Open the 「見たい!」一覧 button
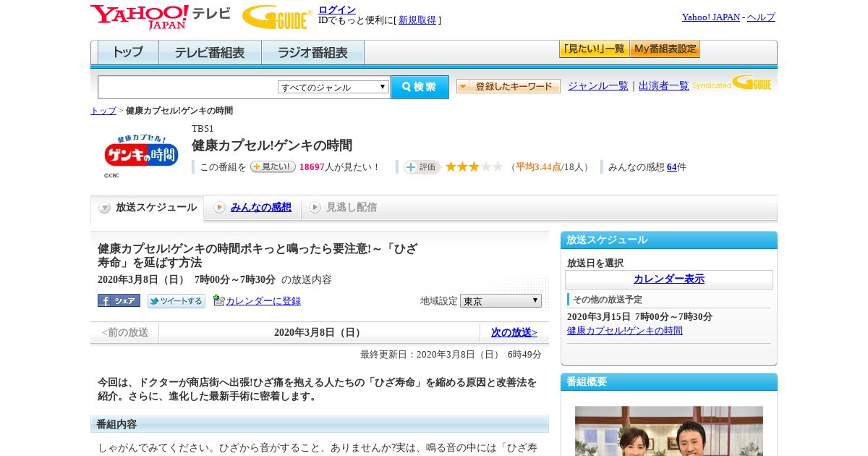 click(x=594, y=49)
